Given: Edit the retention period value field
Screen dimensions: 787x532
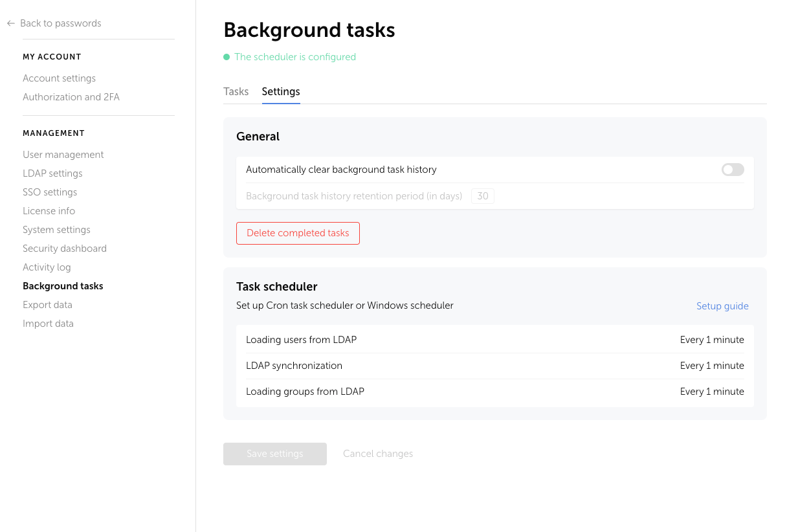Looking at the screenshot, I should click(x=482, y=195).
